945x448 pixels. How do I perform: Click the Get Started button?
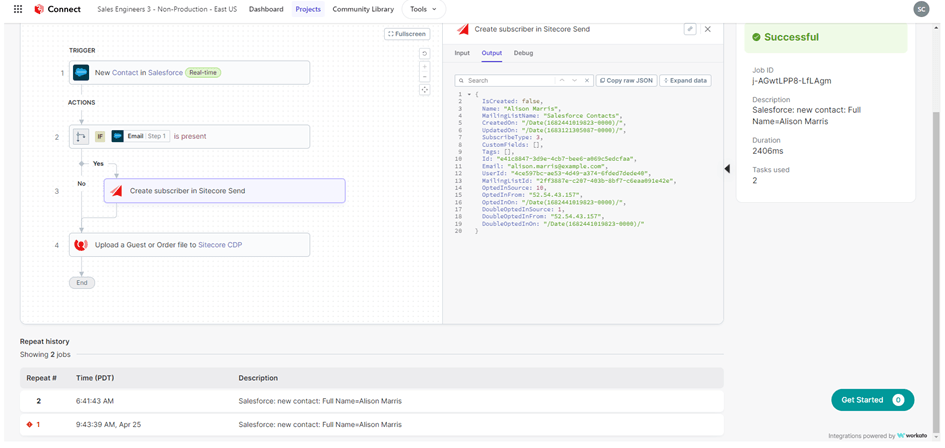pos(872,400)
